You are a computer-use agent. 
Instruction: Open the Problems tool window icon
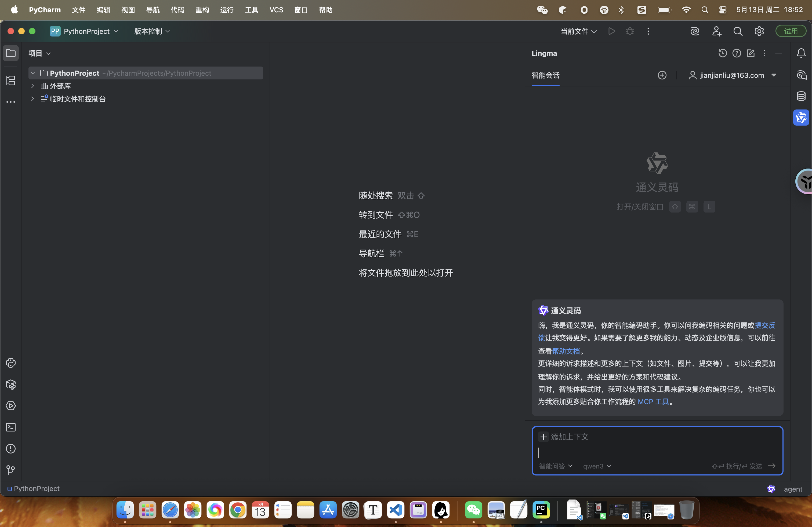(11, 449)
